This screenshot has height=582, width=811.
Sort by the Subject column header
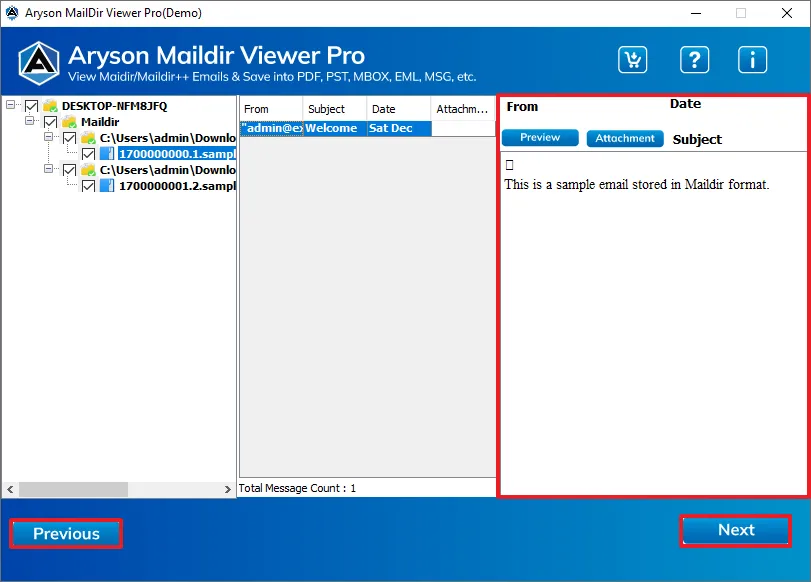point(335,109)
